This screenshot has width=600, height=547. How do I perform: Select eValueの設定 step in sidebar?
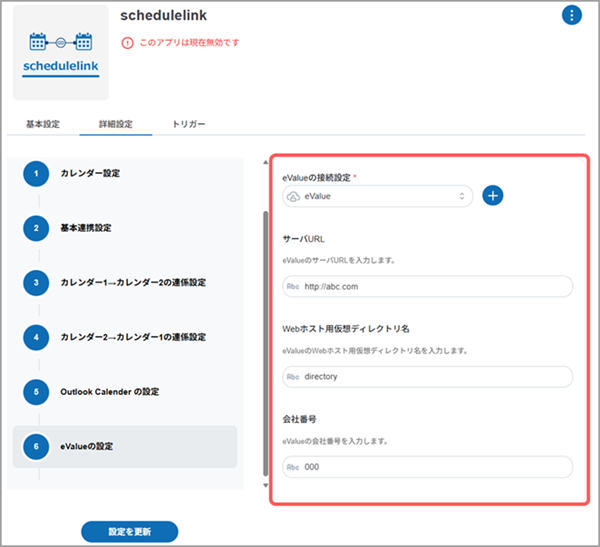point(125,447)
